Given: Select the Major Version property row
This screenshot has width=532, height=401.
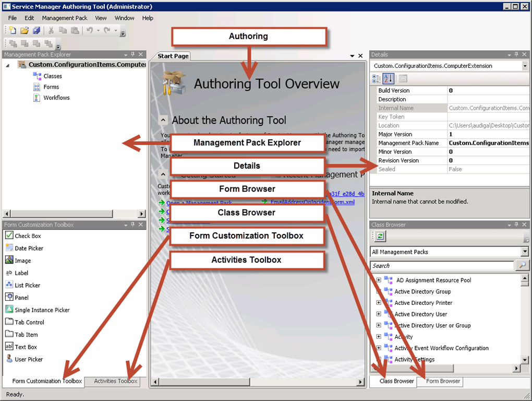Looking at the screenshot, I should point(453,134).
